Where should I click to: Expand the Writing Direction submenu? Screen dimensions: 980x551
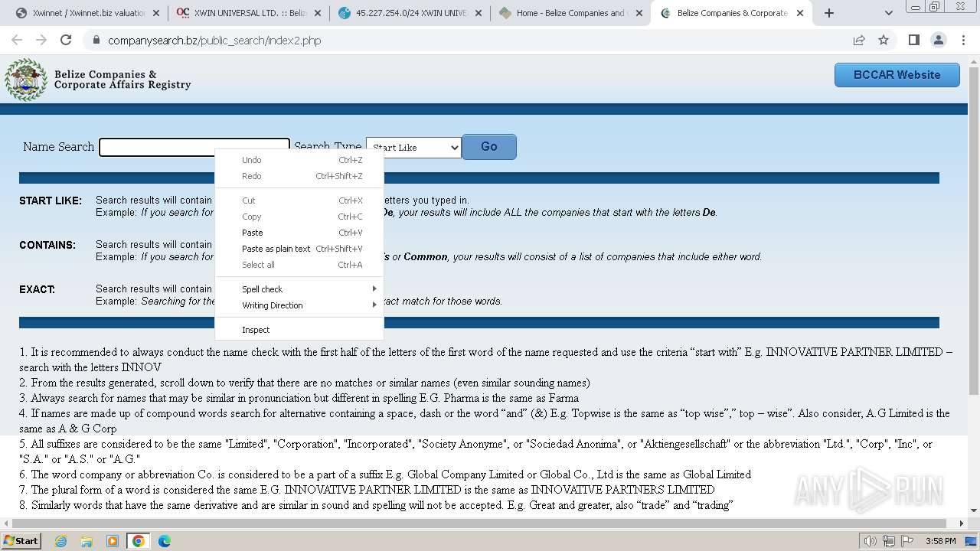[299, 305]
